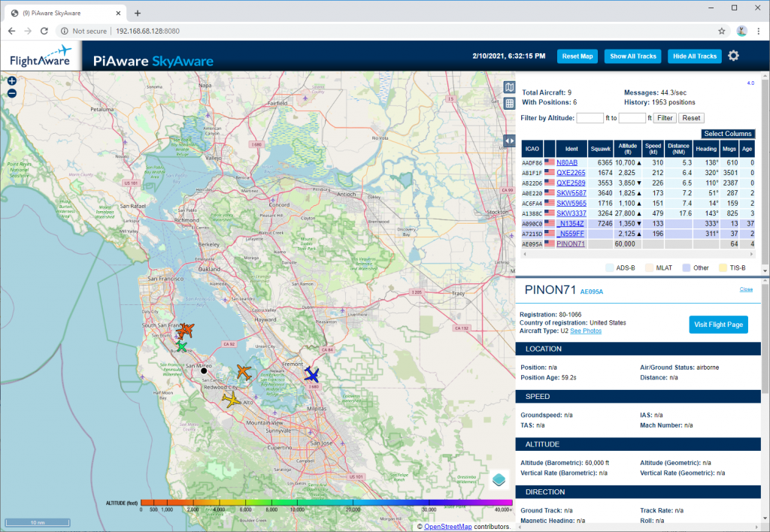Select the yellow aircraft near Redwood City
The width and height of the screenshot is (770, 532).
pos(231,400)
